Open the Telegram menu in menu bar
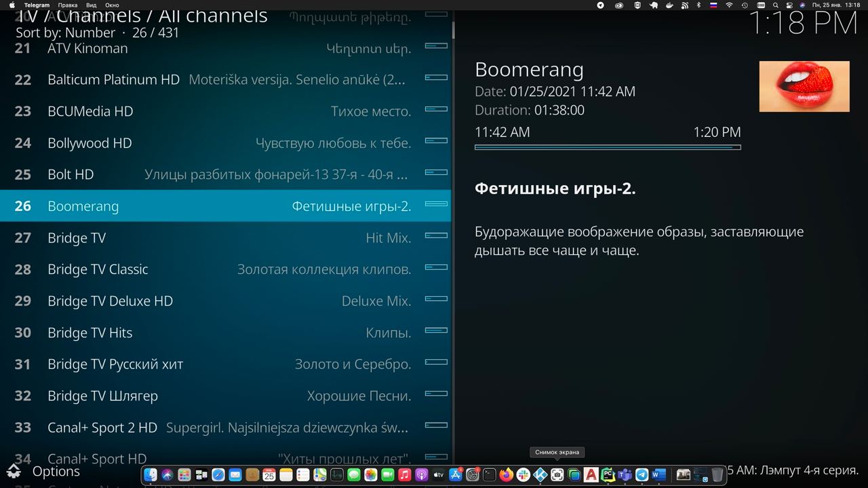 point(37,5)
